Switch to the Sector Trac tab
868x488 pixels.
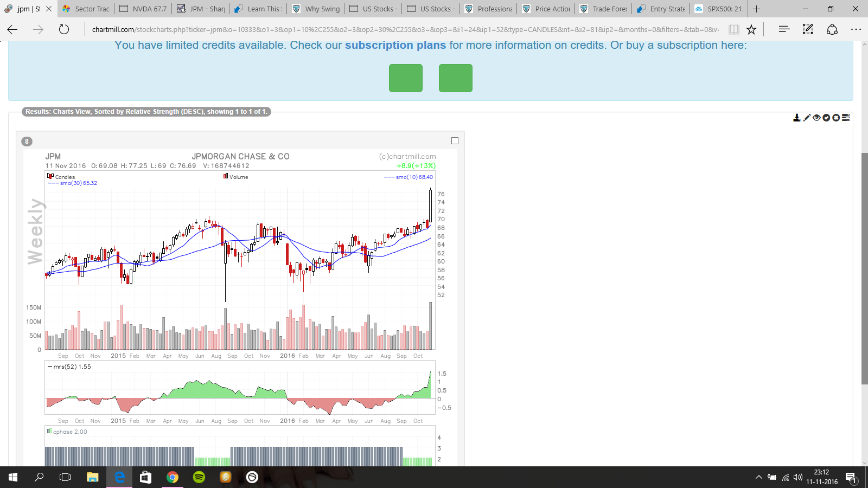(x=86, y=9)
